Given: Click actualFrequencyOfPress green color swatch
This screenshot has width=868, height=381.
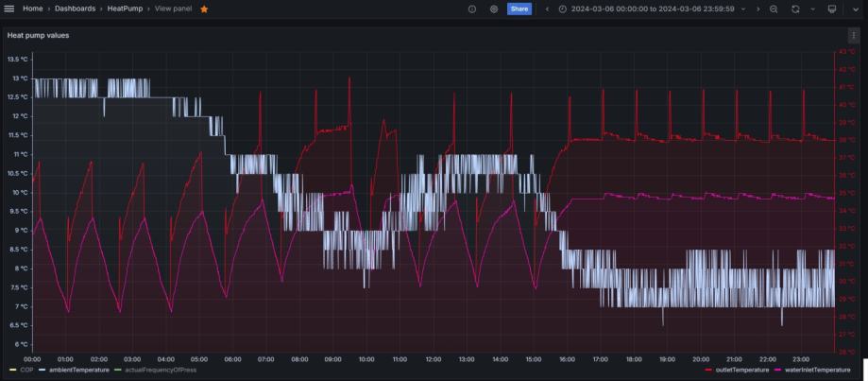Looking at the screenshot, I should click(x=117, y=370).
